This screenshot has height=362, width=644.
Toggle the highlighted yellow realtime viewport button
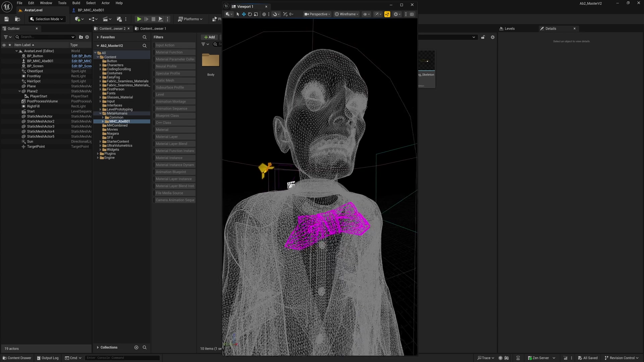click(387, 14)
